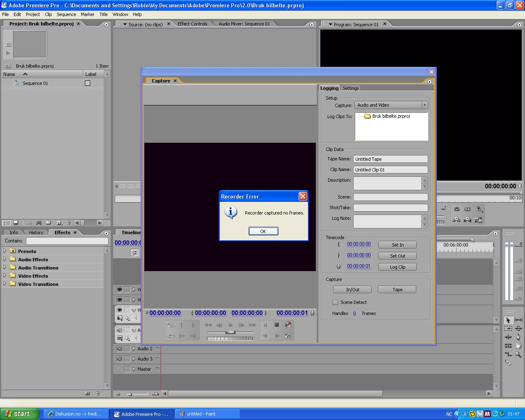Click Rewind in the Capture transport controls
Image resolution: width=525 pixels, height=420 pixels.
pos(208,325)
